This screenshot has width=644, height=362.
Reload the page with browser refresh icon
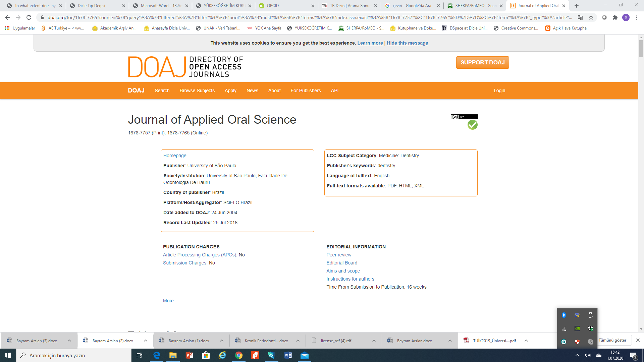tap(29, 17)
